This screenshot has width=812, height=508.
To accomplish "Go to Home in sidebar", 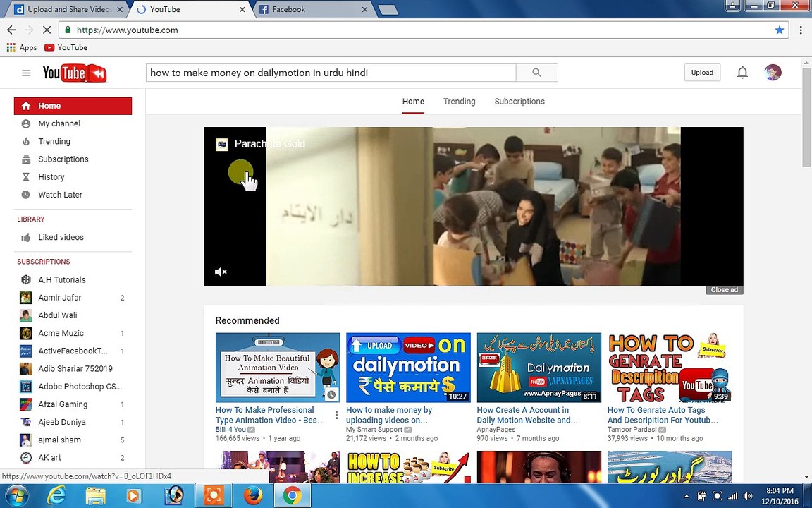I will (x=73, y=106).
